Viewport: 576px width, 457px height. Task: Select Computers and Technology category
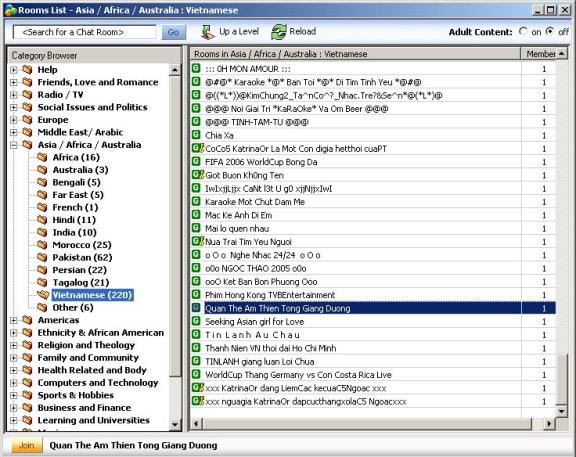click(x=98, y=383)
